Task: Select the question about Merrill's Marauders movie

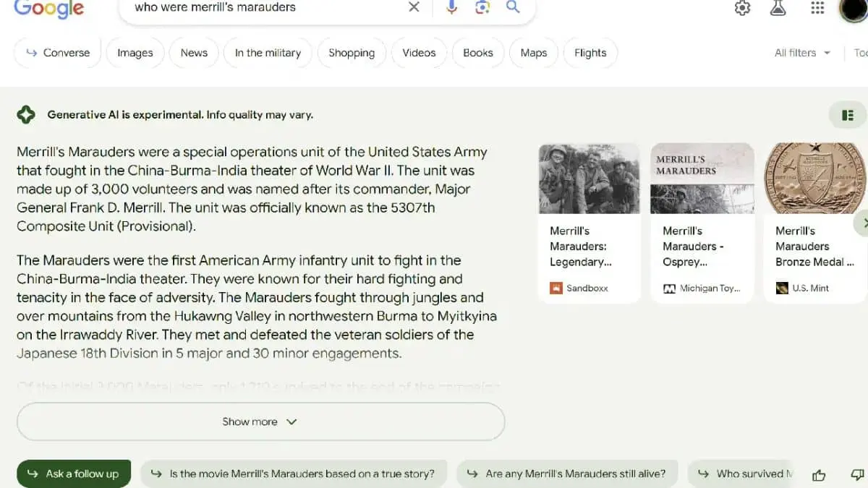Action: pos(294,474)
